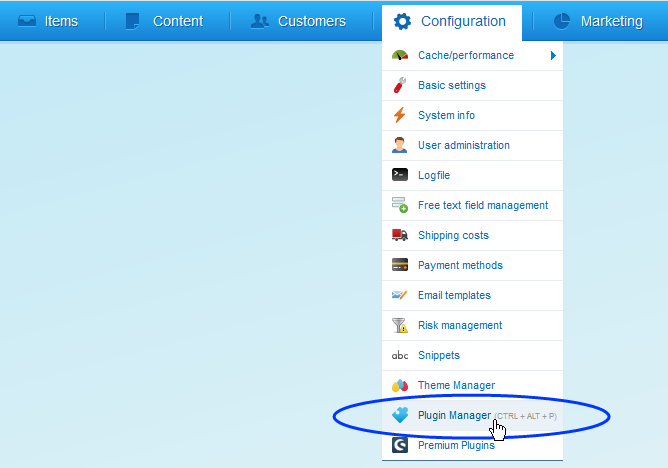This screenshot has width=668, height=468.
Task: Choose Payment methods from the menu
Action: click(472, 265)
